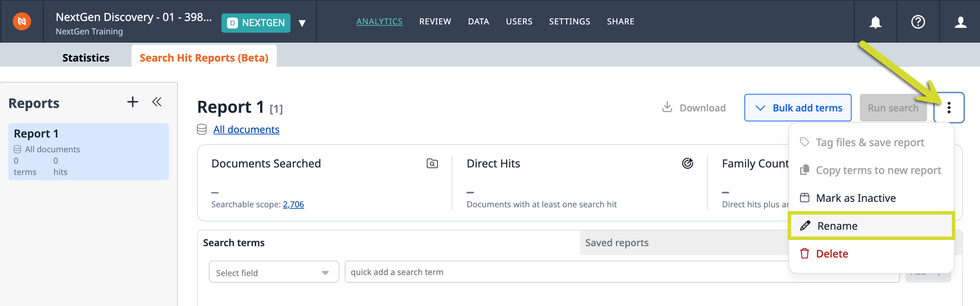
Task: Open the user profile icon
Action: click(x=960, y=22)
